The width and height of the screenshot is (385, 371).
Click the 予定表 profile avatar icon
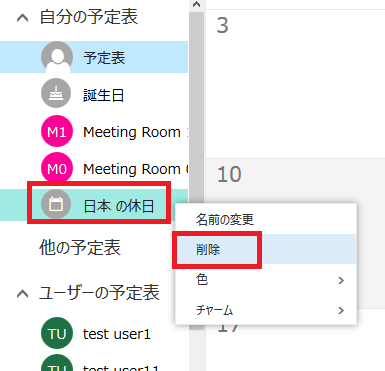(x=57, y=57)
